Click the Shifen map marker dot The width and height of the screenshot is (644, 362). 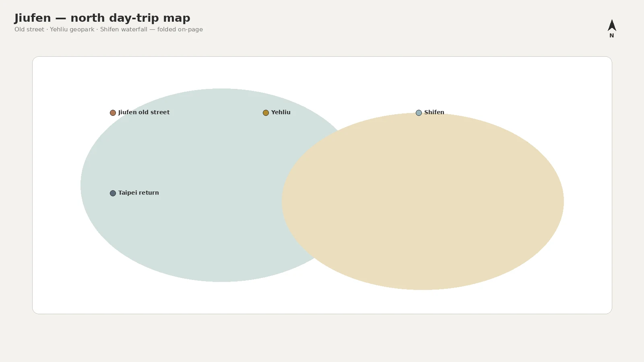419,113
